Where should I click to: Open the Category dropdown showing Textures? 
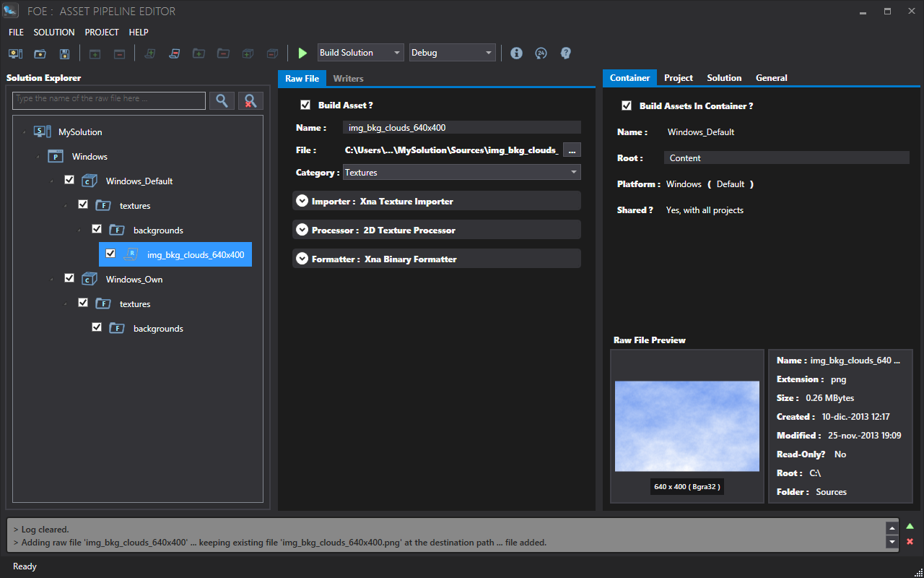coord(462,172)
